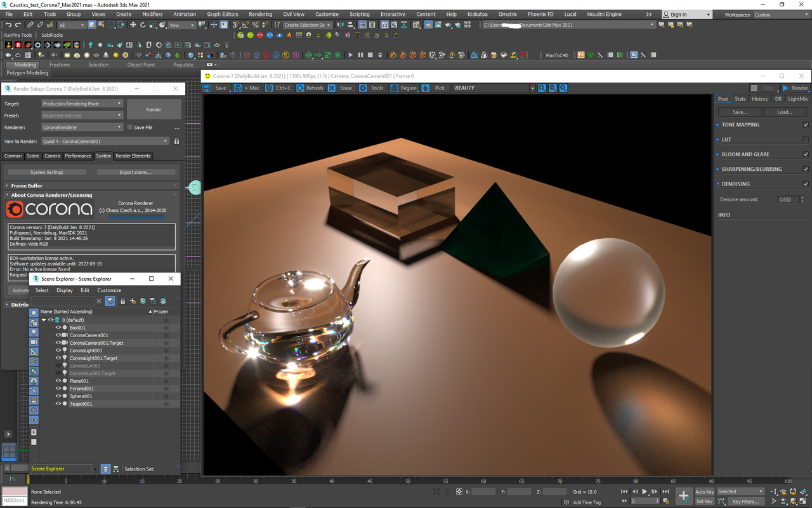Click Sort by Layer icon in Scene Explorer
Viewport: 812px width, 508px height.
(106, 469)
